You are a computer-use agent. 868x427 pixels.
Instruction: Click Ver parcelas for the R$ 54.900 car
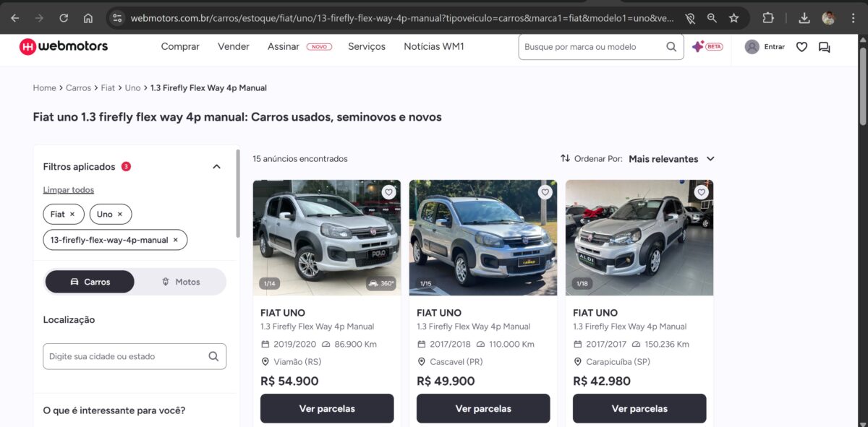[327, 408]
